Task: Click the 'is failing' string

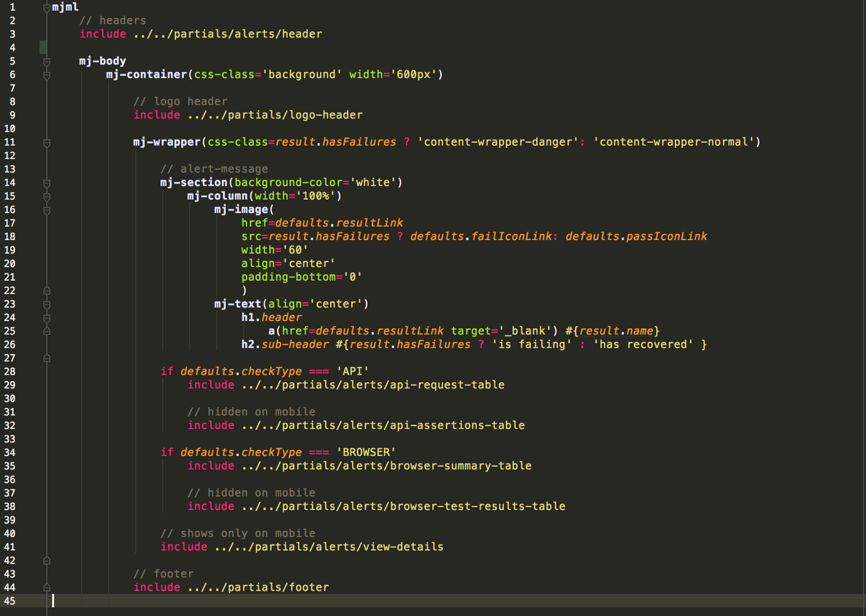Action: click(532, 345)
